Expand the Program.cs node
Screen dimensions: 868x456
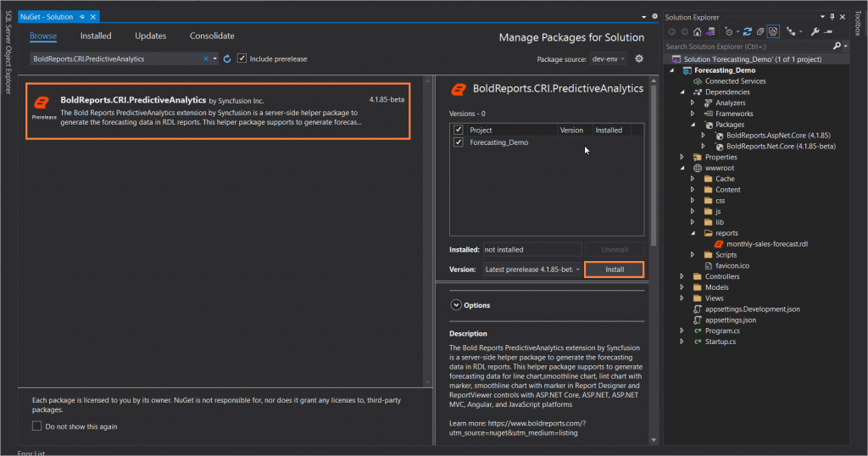point(682,331)
